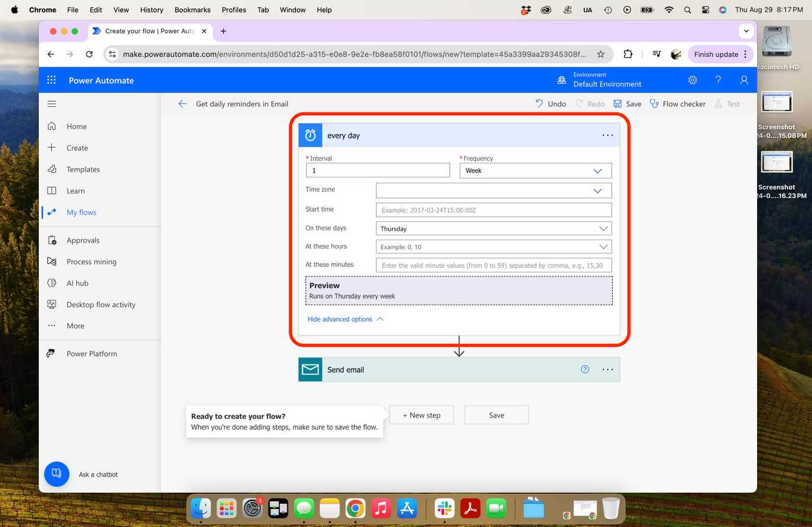
Task: Open Flow checker in the command bar
Action: click(x=678, y=104)
